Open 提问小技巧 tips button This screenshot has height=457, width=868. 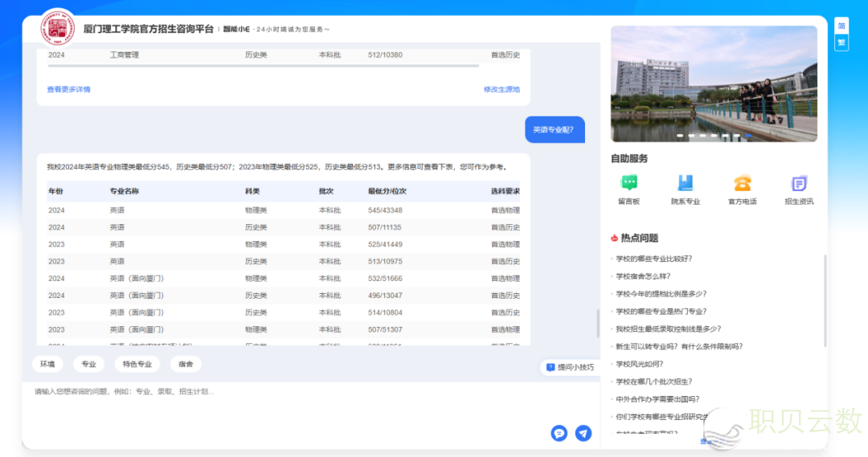coord(570,367)
